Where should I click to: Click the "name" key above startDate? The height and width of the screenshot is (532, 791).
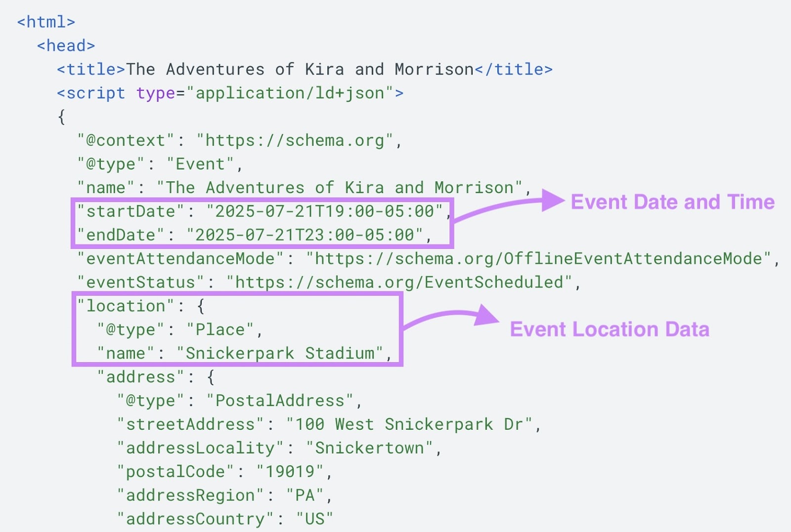(106, 188)
